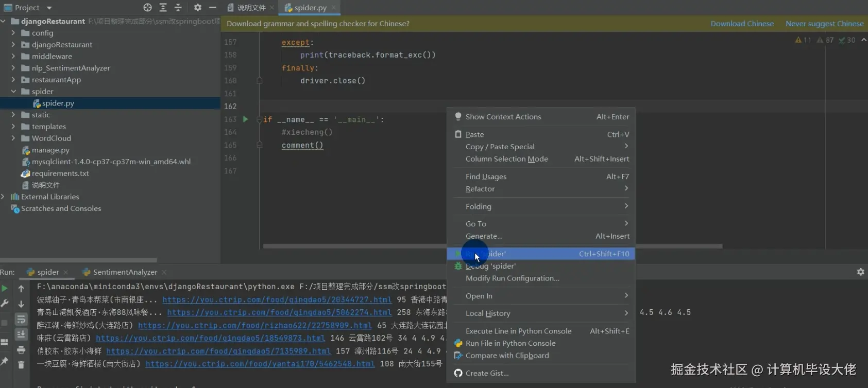Open the rizhao622/22758909.html console link
The width and height of the screenshot is (868, 388).
254,325
